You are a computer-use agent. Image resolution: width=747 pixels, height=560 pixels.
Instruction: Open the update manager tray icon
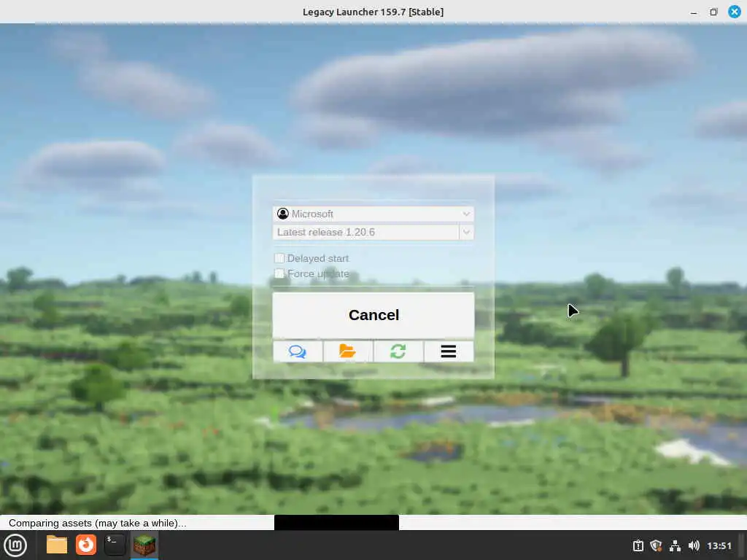point(638,545)
